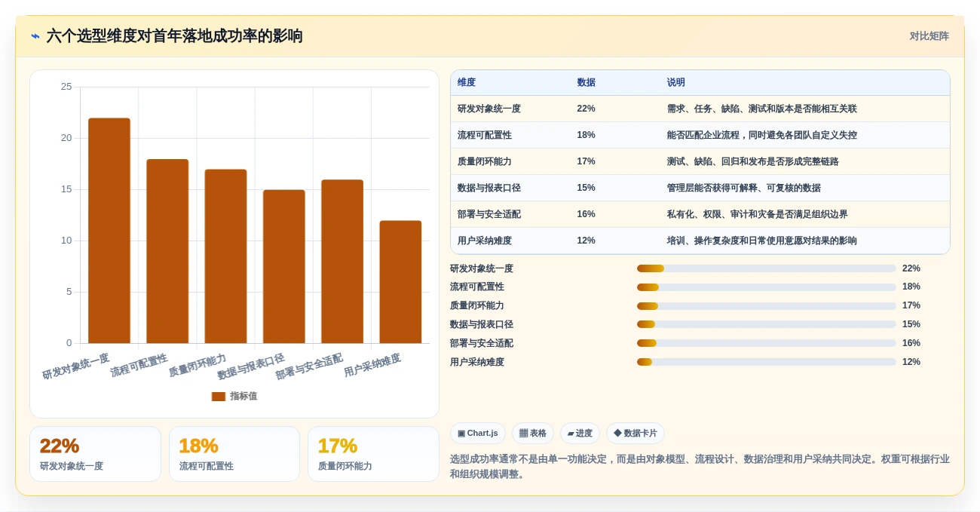
Task: Click the description starting 培训、操作复杂度
Action: [x=762, y=241]
